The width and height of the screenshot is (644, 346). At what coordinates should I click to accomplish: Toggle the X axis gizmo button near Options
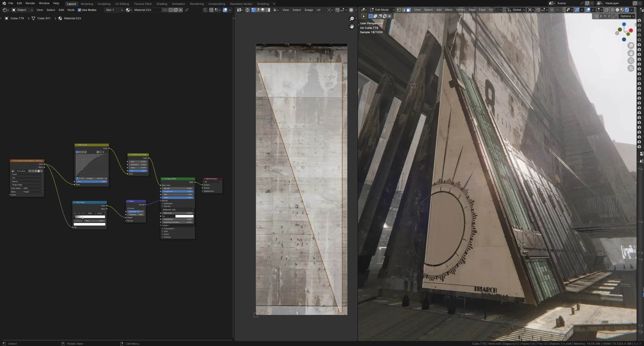[x=601, y=16]
